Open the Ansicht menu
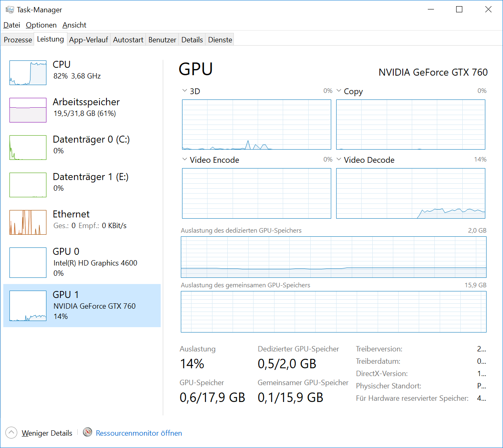 [x=74, y=25]
